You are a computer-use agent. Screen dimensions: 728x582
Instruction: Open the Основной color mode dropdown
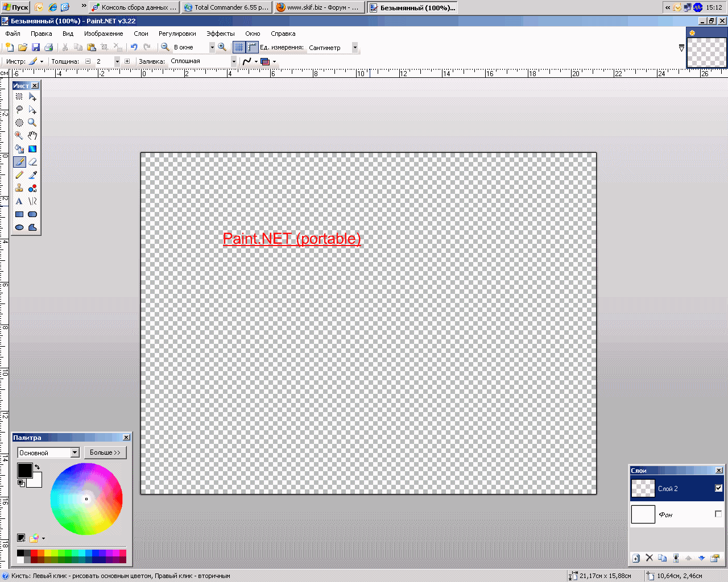pos(75,453)
